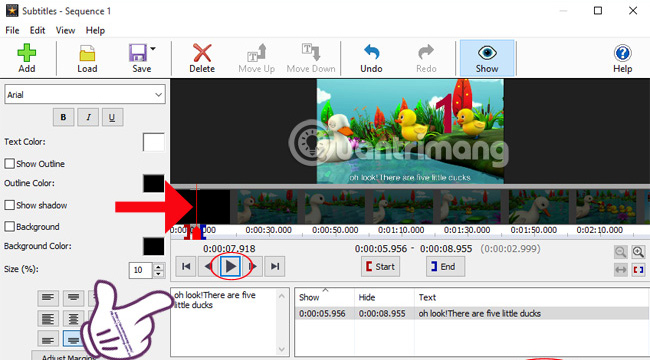Increase size with up stepper arrow
Screen dimensions: 650x360
click(x=159, y=267)
